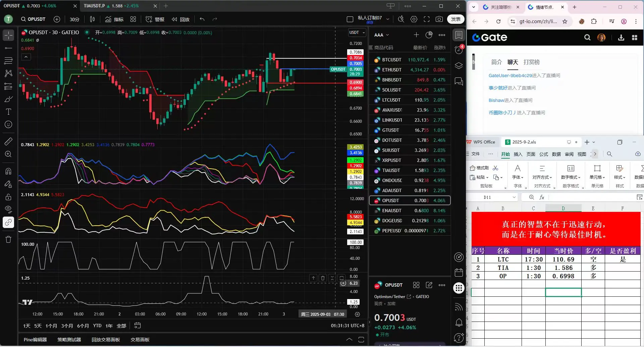
Task: Bookmark the gt-io.com page with star
Action: [x=565, y=21]
